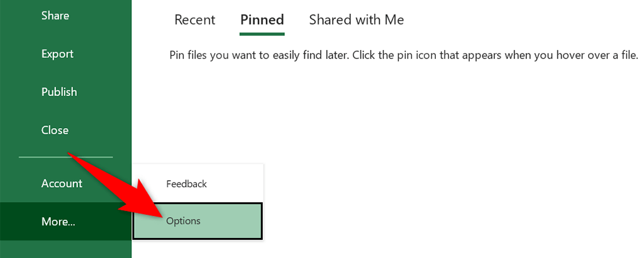This screenshot has width=644, height=258.
Task: Click the word 'Pin' starting the hint sentence
Action: (x=177, y=55)
